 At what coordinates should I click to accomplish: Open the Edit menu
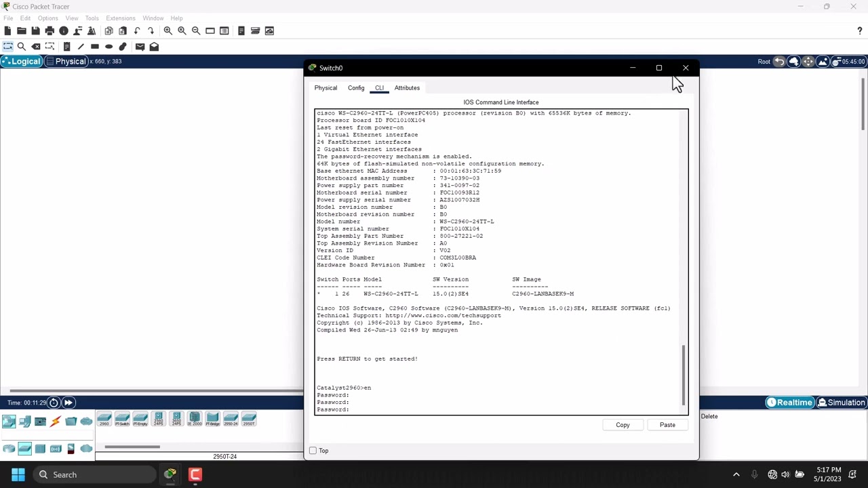25,18
